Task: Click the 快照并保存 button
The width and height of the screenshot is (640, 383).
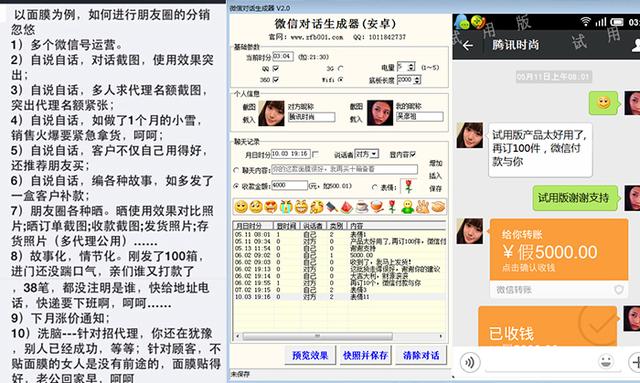Action: pos(365,355)
